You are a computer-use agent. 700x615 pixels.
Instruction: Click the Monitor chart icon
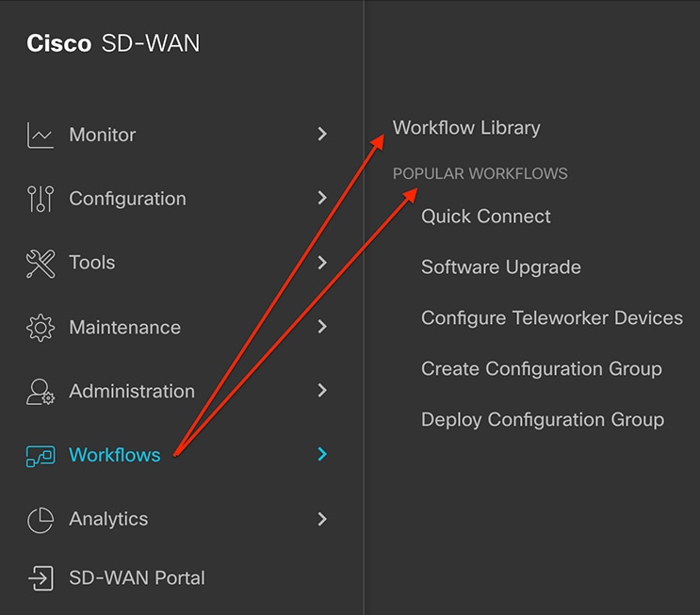[41, 136]
